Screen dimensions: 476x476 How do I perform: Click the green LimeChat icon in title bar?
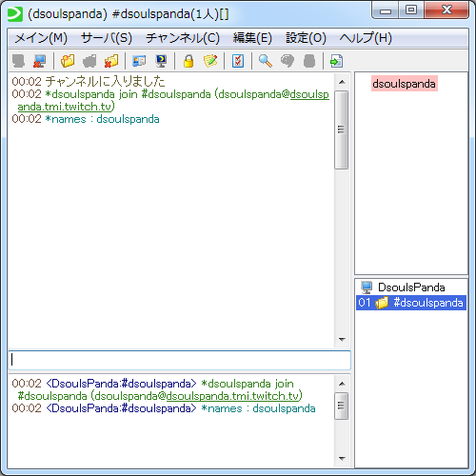15,14
